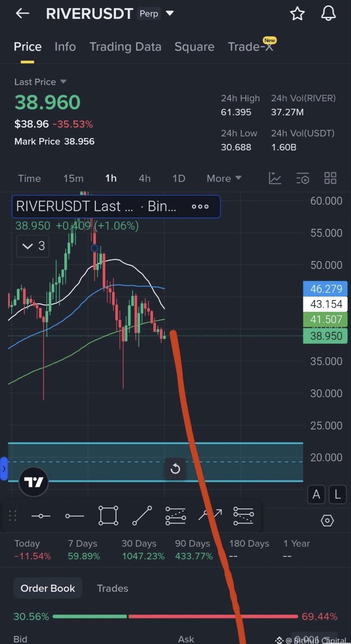Select the trend line drawing tool
351x644 pixels.
click(142, 516)
